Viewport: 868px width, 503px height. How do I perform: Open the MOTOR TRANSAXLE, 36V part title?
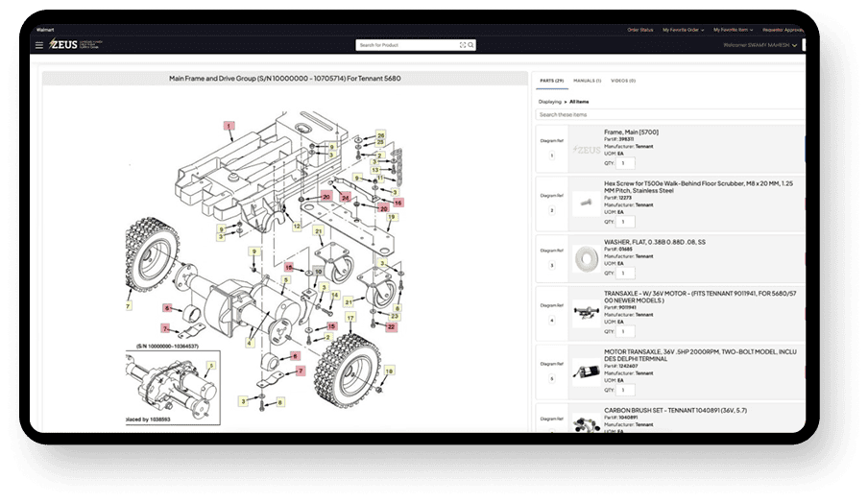tap(700, 355)
